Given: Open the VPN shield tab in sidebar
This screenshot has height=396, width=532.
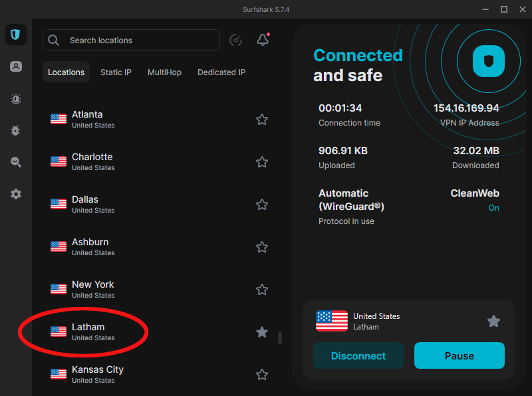Looking at the screenshot, I should click(x=15, y=35).
